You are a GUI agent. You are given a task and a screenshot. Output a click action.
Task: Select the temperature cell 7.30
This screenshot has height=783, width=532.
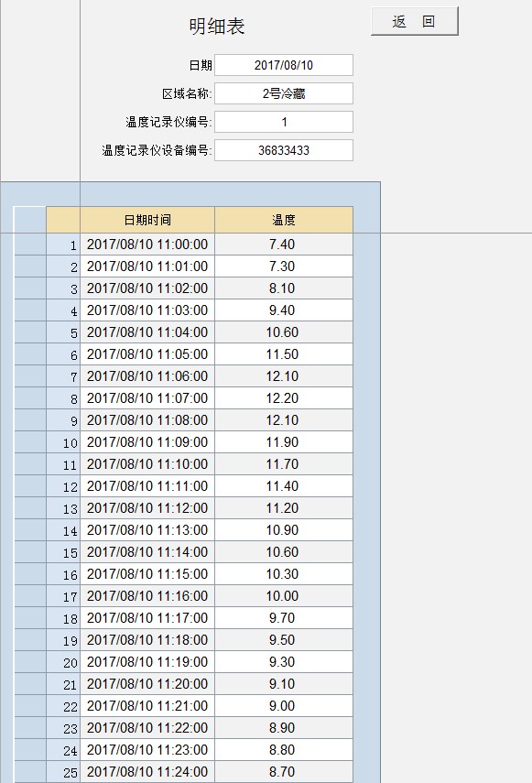coord(284,266)
